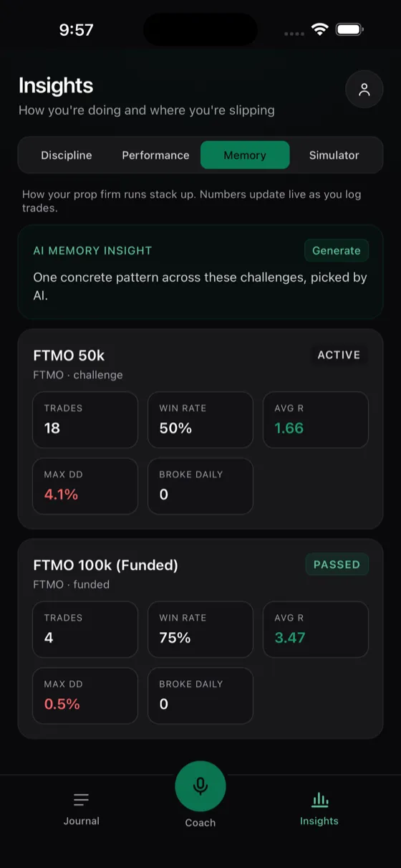Tap the Coach microphone icon
This screenshot has width=401, height=868.
click(200, 786)
